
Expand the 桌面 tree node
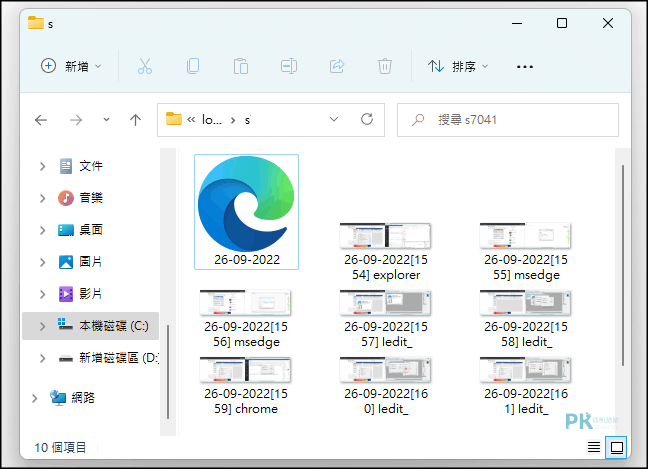tap(42, 230)
